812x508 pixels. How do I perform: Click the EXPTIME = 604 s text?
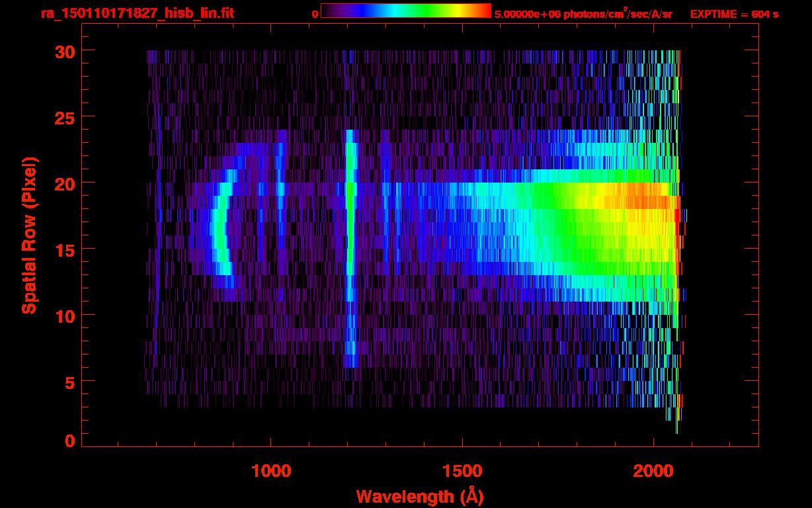click(734, 14)
